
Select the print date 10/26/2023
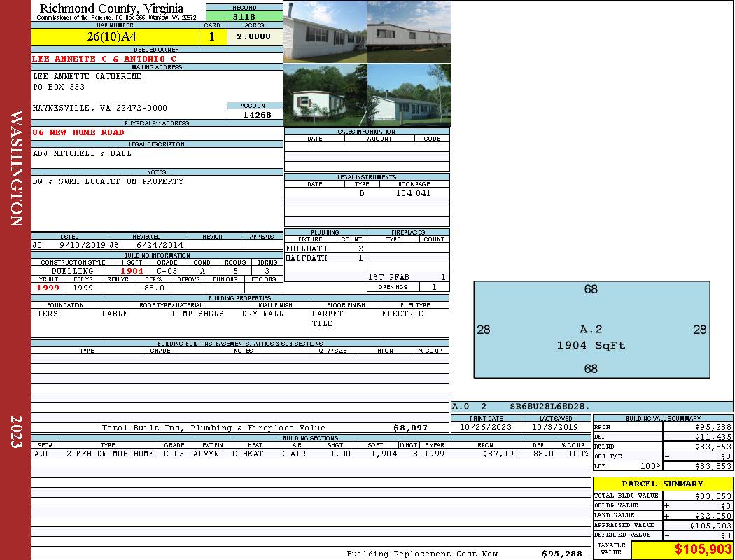coord(486,427)
